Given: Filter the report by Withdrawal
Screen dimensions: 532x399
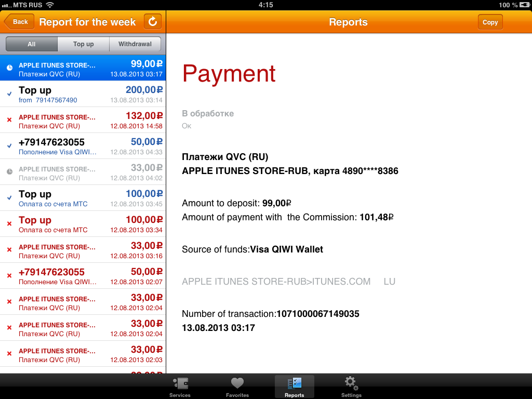Looking at the screenshot, I should coord(135,44).
